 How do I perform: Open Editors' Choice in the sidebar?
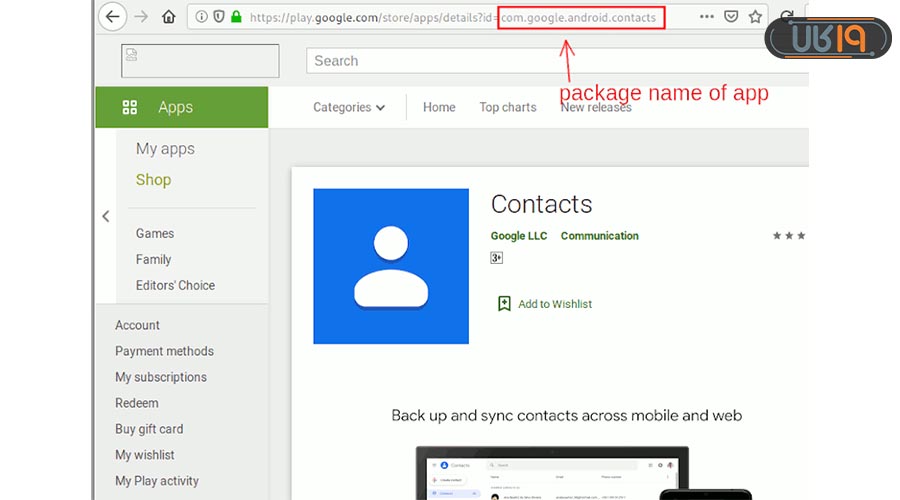pyautogui.click(x=175, y=285)
